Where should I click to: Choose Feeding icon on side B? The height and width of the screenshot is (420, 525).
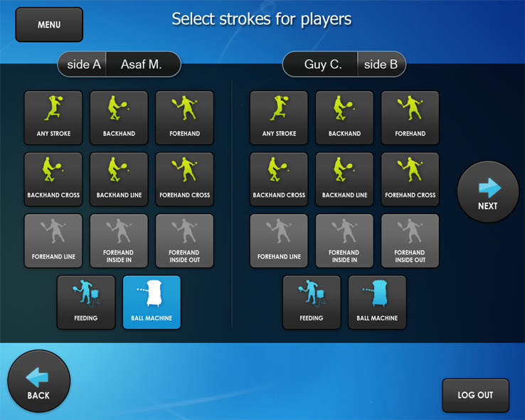tap(312, 303)
